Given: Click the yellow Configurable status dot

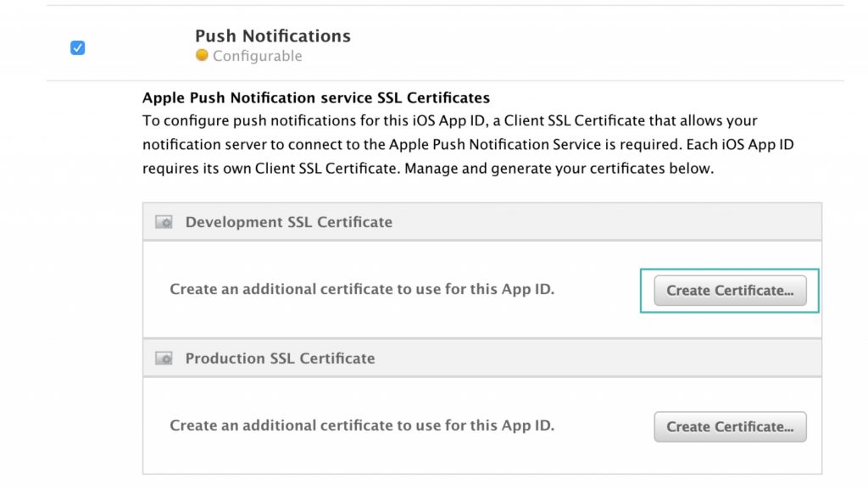Looking at the screenshot, I should (x=202, y=56).
